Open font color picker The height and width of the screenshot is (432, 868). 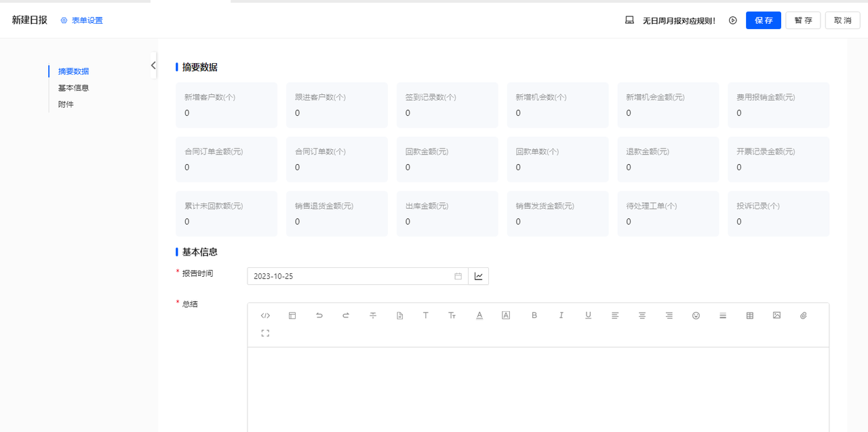point(479,315)
